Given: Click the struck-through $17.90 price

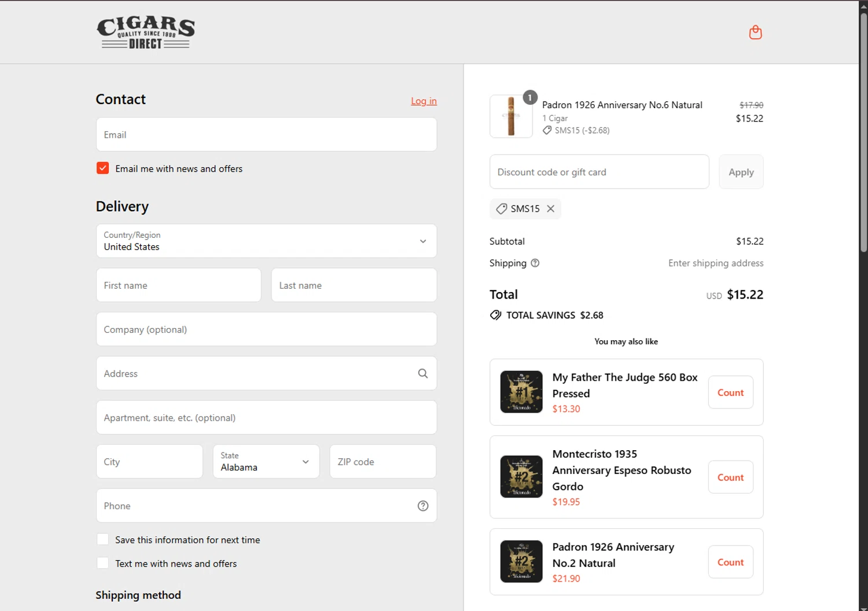Looking at the screenshot, I should [x=751, y=105].
